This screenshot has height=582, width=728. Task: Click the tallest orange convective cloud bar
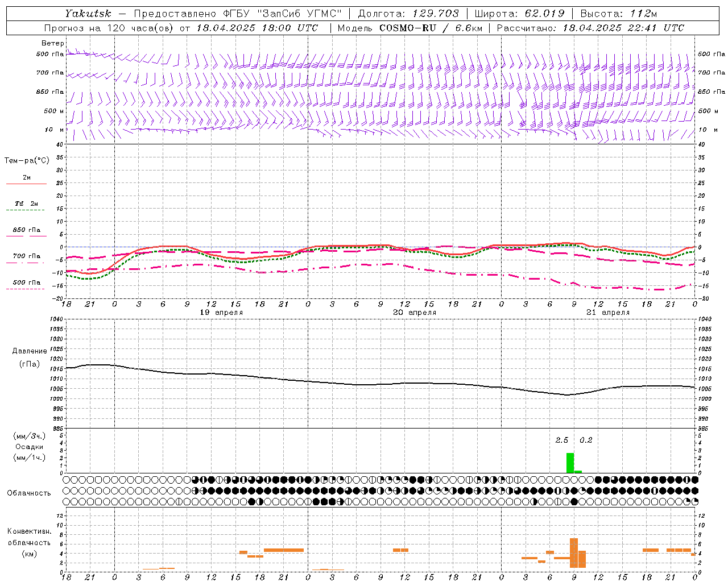[574, 553]
